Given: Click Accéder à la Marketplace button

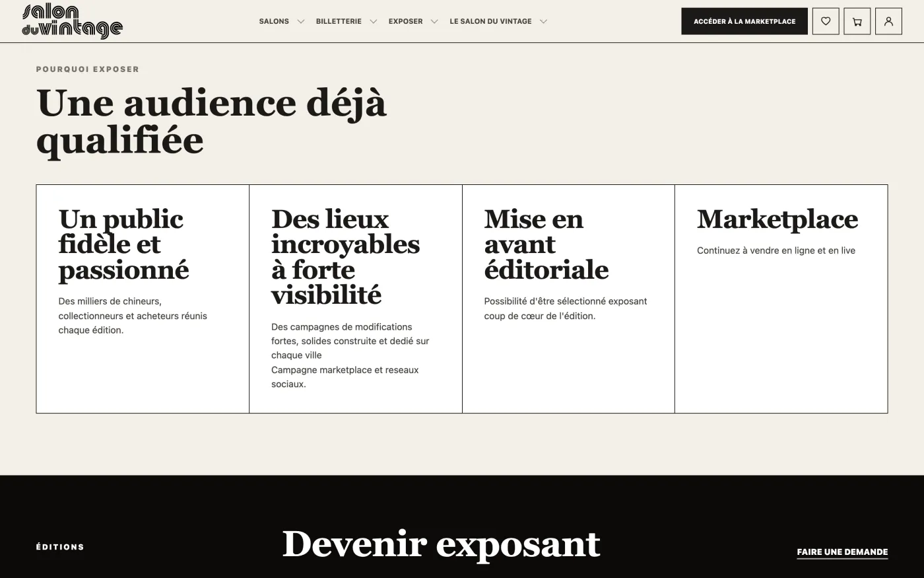Looking at the screenshot, I should click(x=744, y=21).
